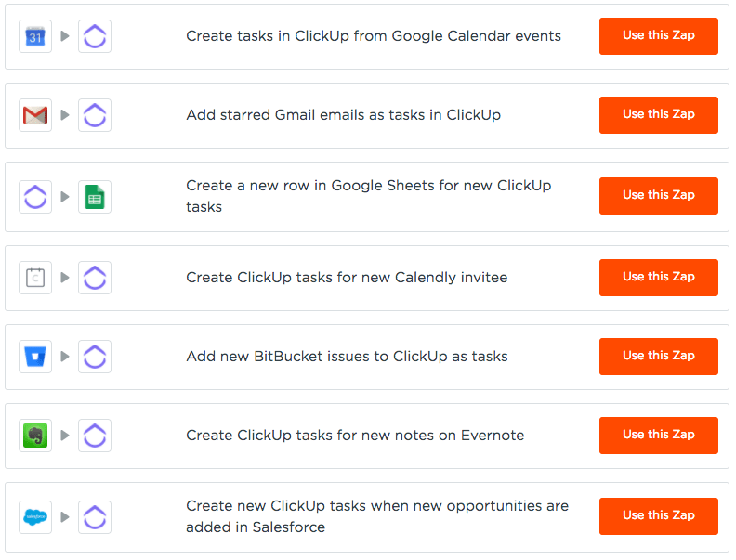
Task: Click the Calendly icon
Action: click(35, 278)
